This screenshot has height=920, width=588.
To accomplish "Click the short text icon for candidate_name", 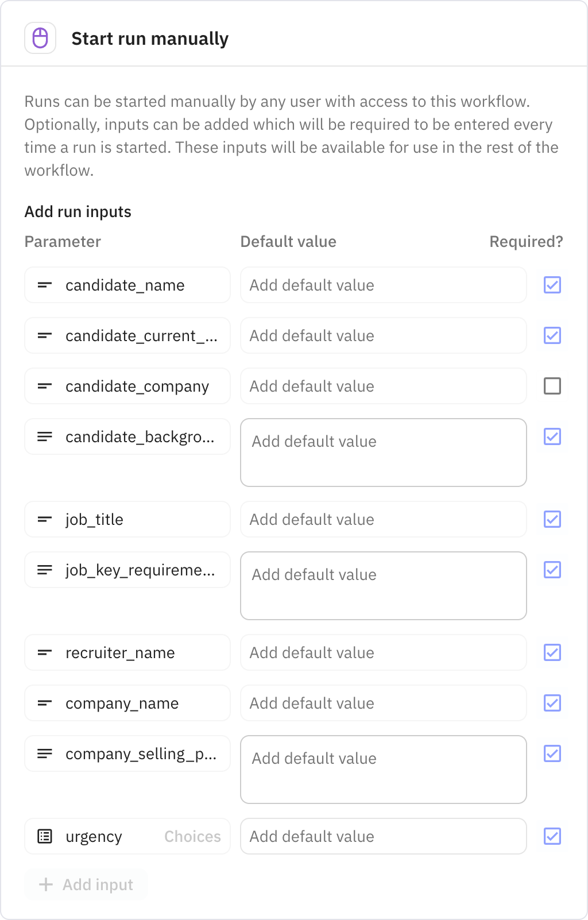I will tap(45, 285).
